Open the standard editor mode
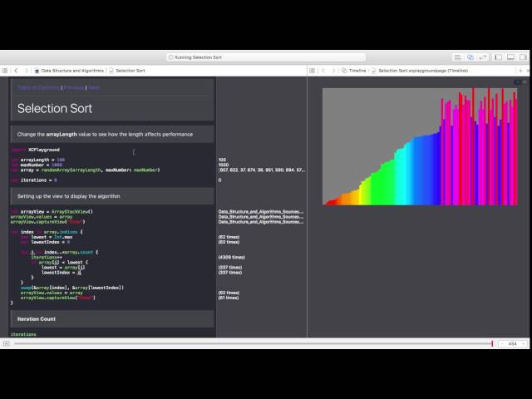The image size is (532, 399). 458,57
